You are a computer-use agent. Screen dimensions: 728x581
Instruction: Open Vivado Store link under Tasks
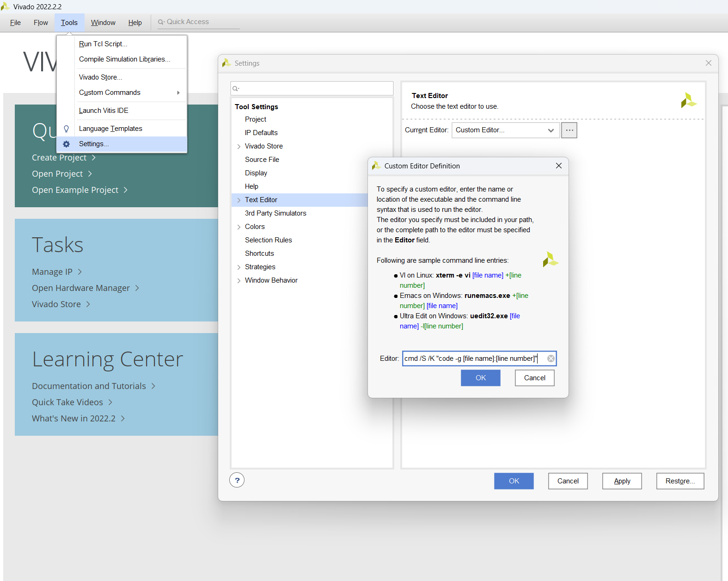coord(61,304)
